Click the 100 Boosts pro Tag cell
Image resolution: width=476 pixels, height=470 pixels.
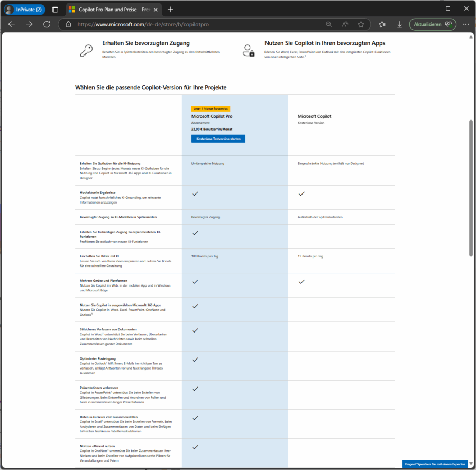click(205, 256)
